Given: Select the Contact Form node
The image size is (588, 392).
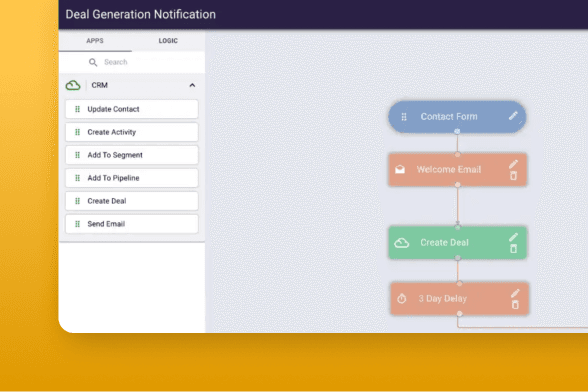Looking at the screenshot, I should (457, 117).
